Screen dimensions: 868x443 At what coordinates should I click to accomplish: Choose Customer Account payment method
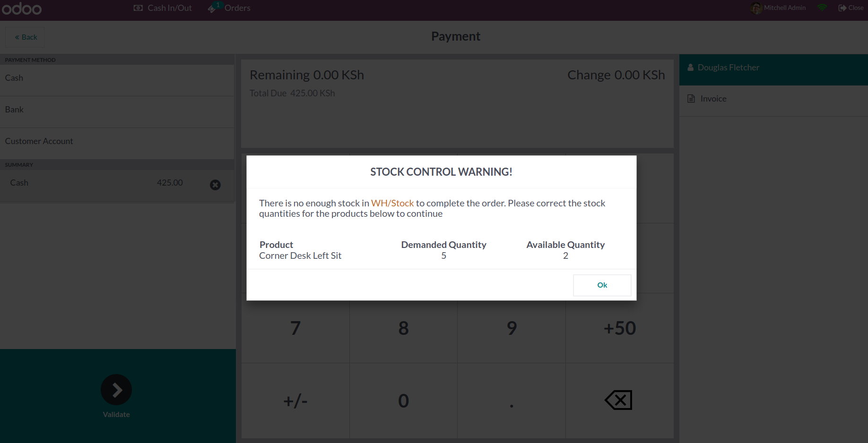[117, 141]
